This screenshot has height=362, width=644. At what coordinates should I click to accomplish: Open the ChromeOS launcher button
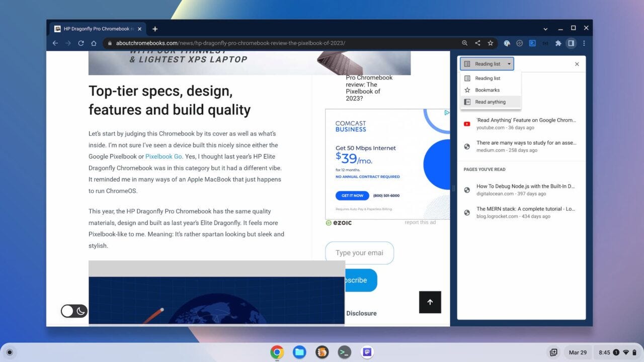pos(9,352)
